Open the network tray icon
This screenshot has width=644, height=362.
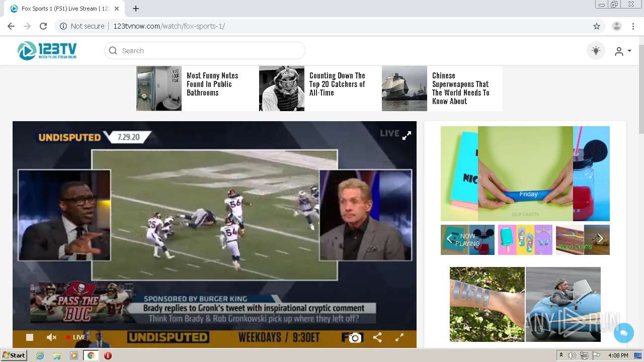[x=584, y=355]
